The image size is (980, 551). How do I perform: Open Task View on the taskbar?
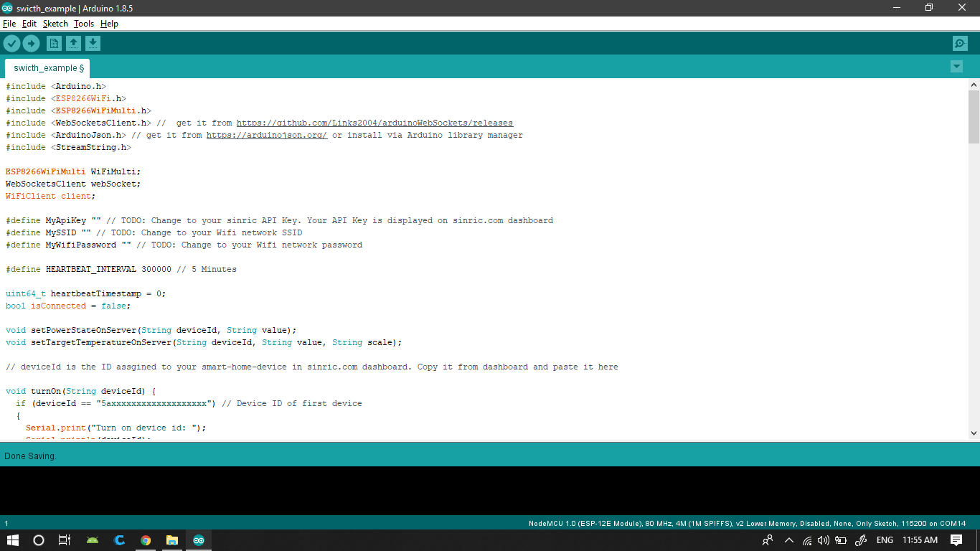coord(65,540)
